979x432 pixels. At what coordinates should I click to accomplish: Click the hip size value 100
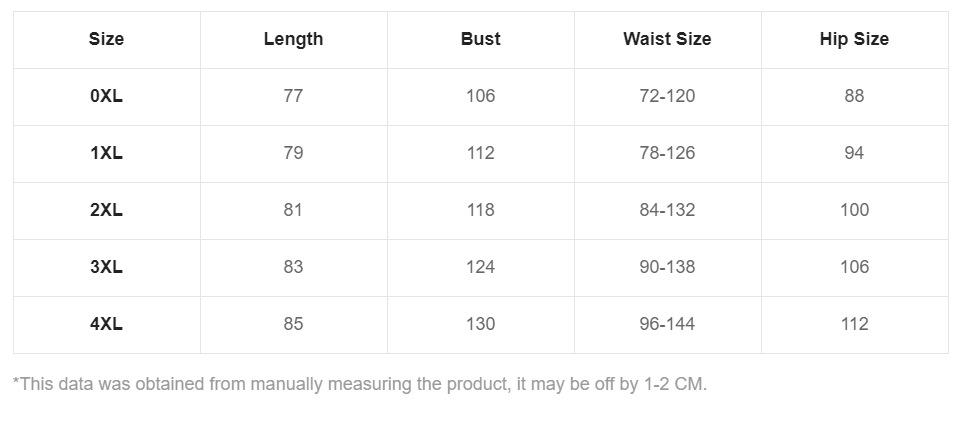[854, 210]
